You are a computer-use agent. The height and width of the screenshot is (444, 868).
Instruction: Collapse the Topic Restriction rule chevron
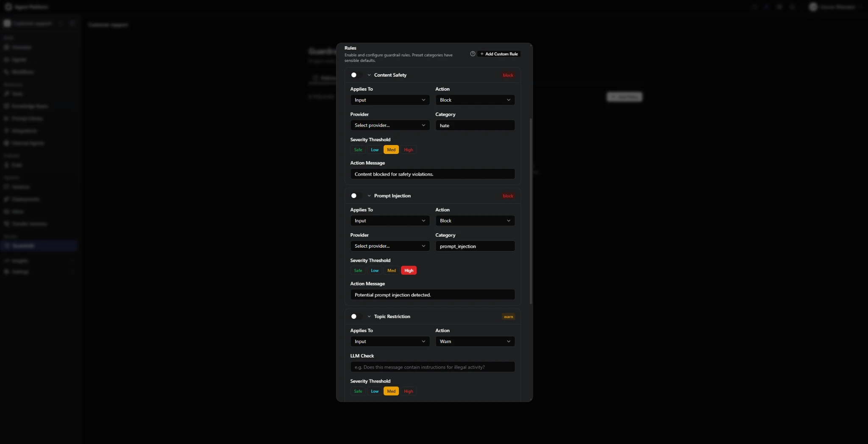click(x=369, y=317)
